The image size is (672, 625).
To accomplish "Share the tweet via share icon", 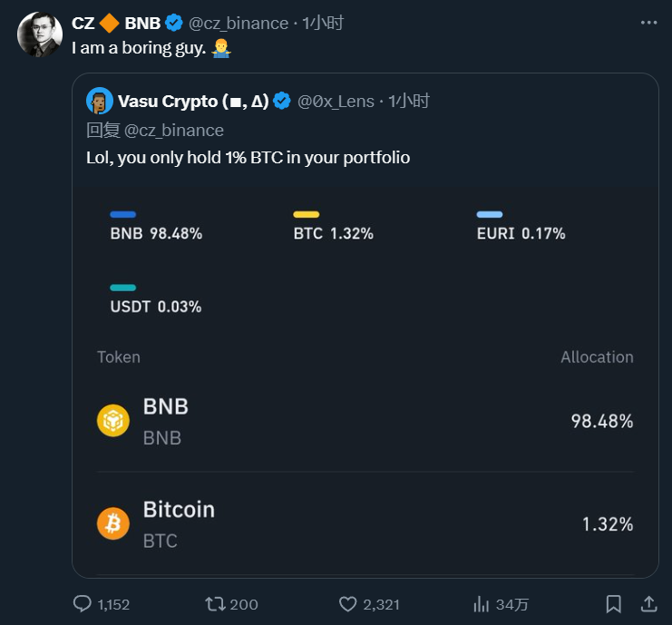I will (648, 603).
